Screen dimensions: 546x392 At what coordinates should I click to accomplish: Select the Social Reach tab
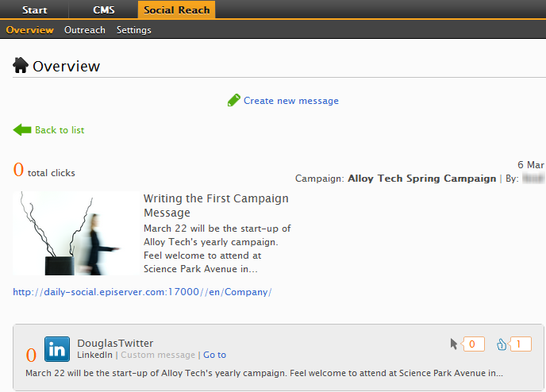(175, 10)
